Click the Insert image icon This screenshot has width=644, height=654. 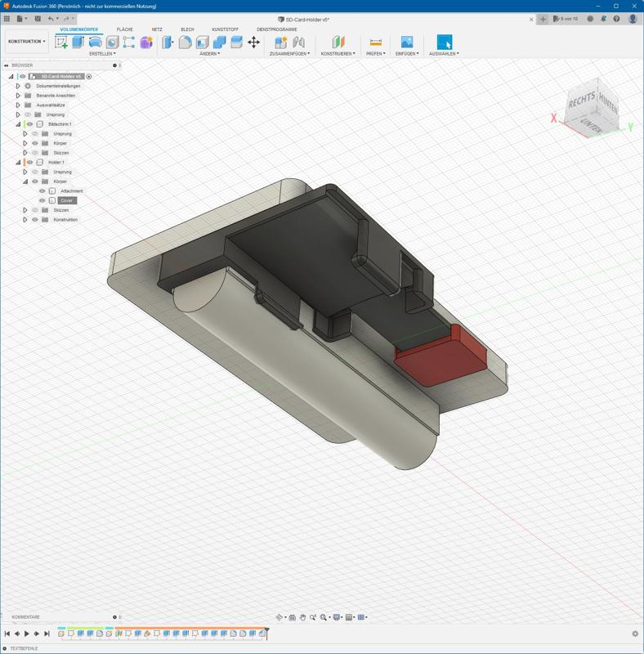(407, 43)
